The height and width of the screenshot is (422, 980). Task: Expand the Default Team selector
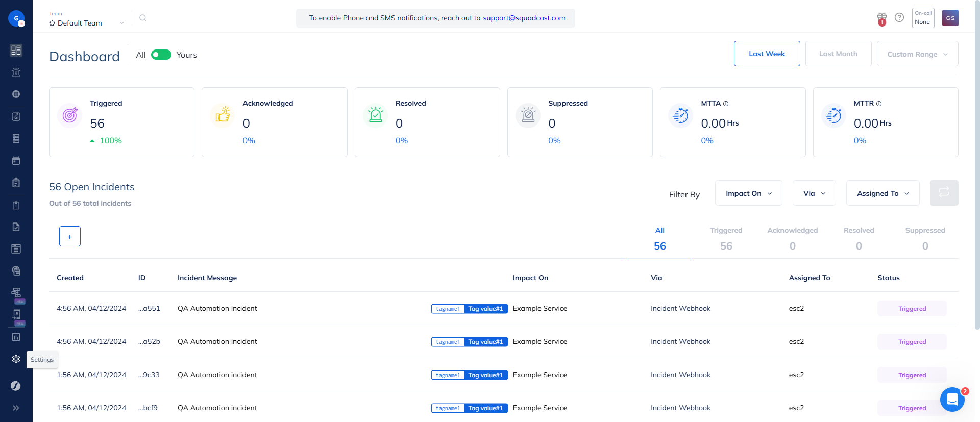(87, 23)
